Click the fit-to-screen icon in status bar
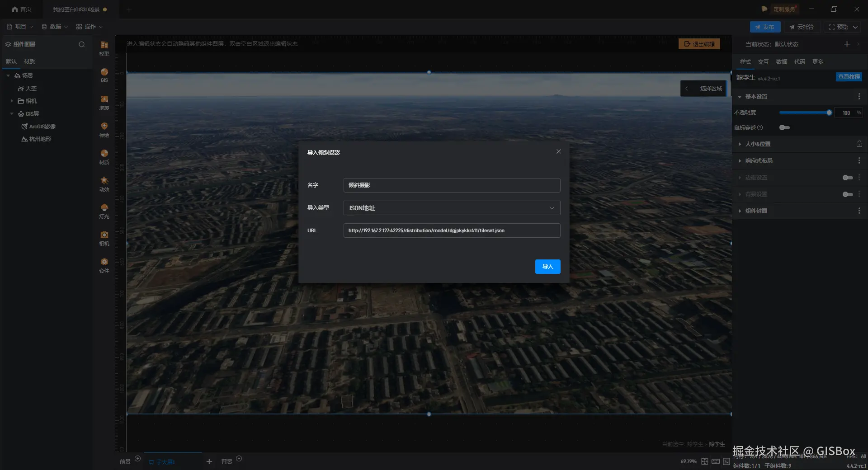The image size is (868, 470). pyautogui.click(x=705, y=461)
